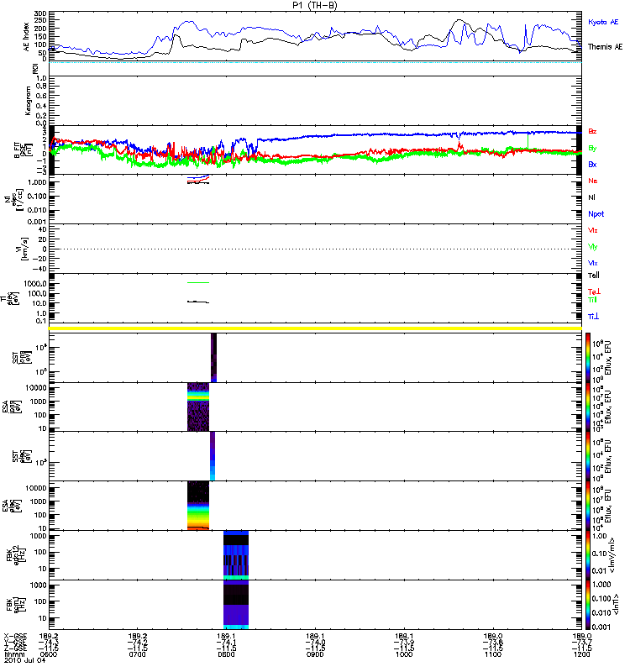Click the SST ion flux vertical strip

pos(214,358)
